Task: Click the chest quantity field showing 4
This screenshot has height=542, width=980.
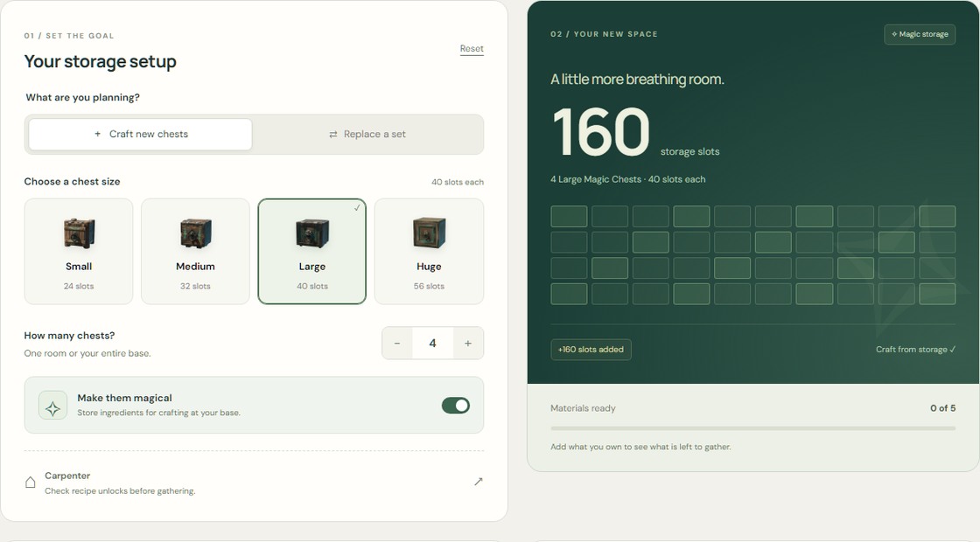Action: tap(432, 344)
